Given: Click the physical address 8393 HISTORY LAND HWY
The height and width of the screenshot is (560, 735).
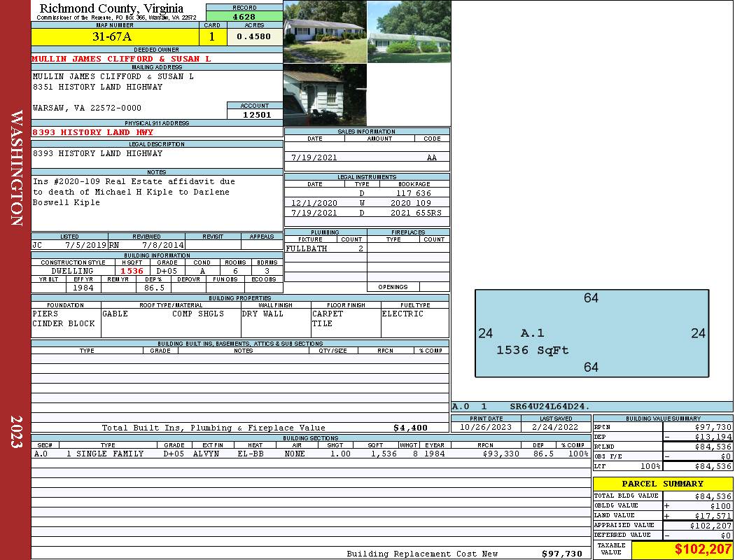Looking at the screenshot, I should coord(92,132).
